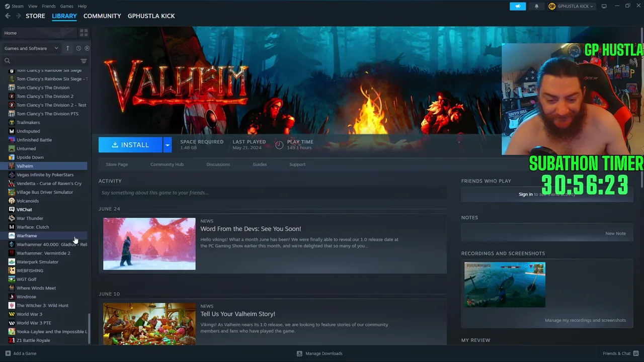
Task: Open the GPHUSTLA KICK profile tab
Action: click(151, 16)
